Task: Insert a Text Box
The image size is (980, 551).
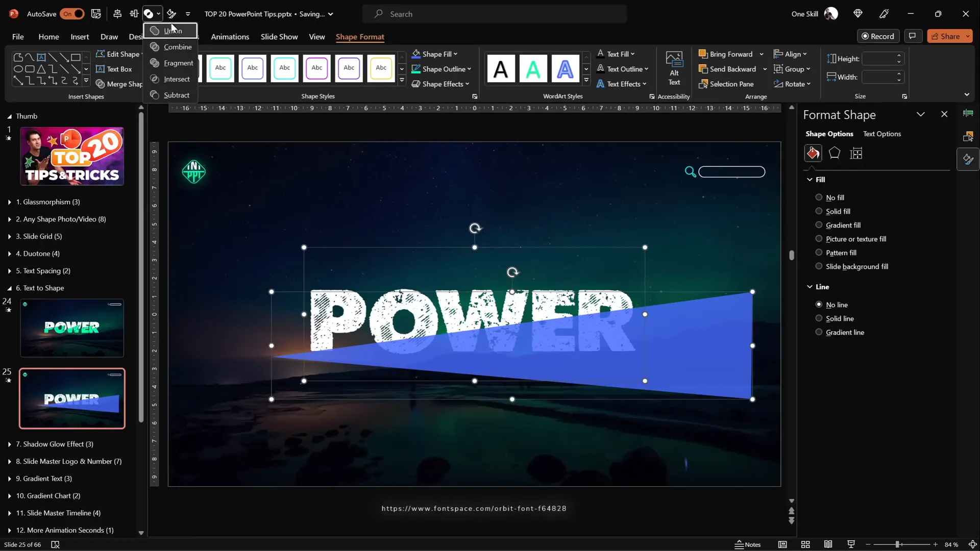Action: click(x=114, y=69)
